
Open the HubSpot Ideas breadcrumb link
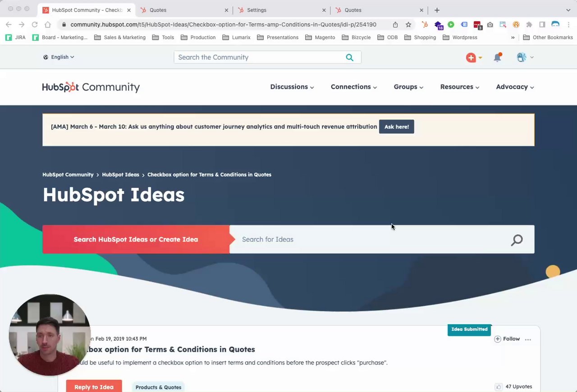[x=120, y=174]
